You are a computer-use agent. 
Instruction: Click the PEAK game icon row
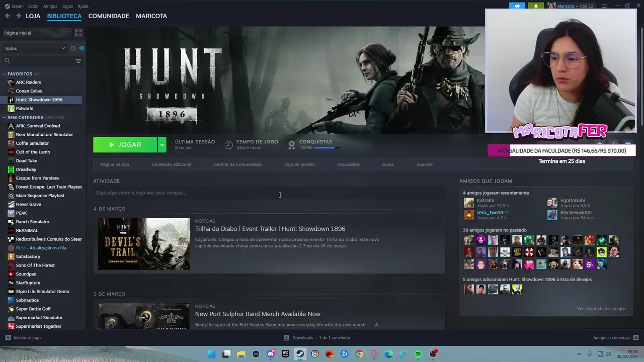(41, 213)
